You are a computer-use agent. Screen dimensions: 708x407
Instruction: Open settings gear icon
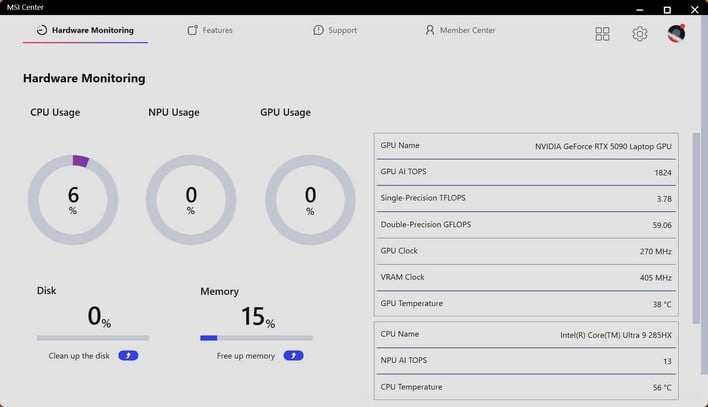(639, 34)
